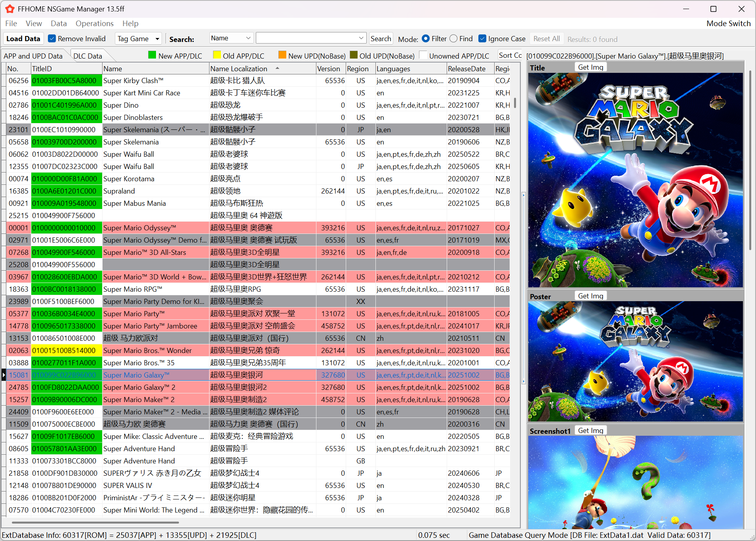Screen dimensions: 756x541
Task: Click inside the search text input field
Action: pyautogui.click(x=307, y=38)
